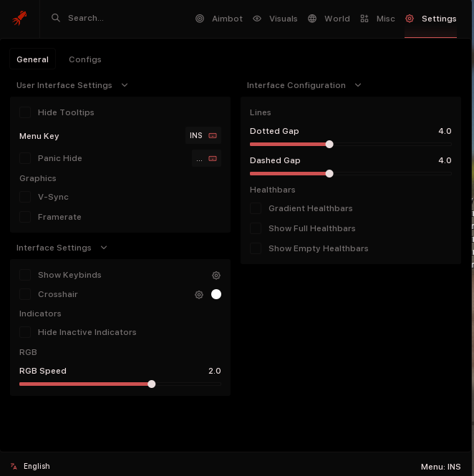Toggle the Panic Hide checkbox
This screenshot has height=476, width=474.
[25, 158]
